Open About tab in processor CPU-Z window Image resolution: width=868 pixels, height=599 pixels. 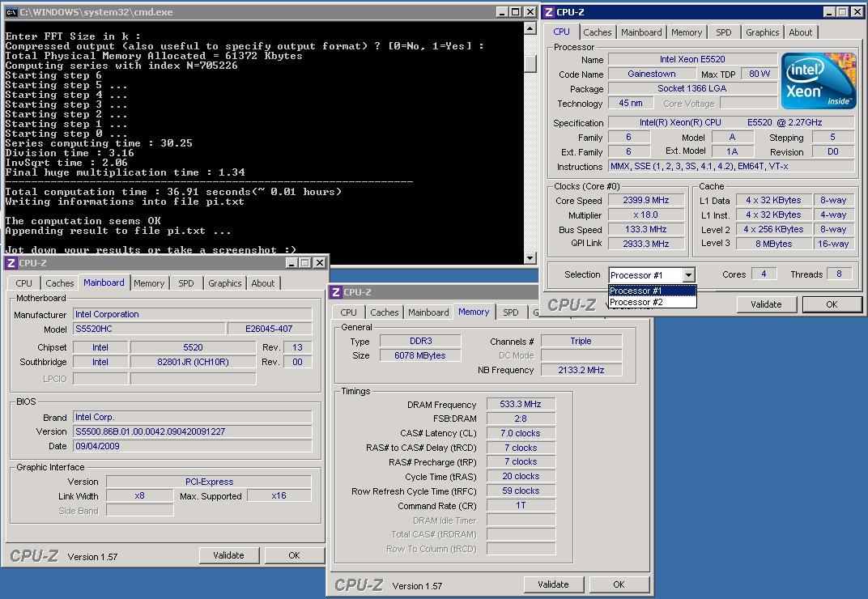pos(801,32)
